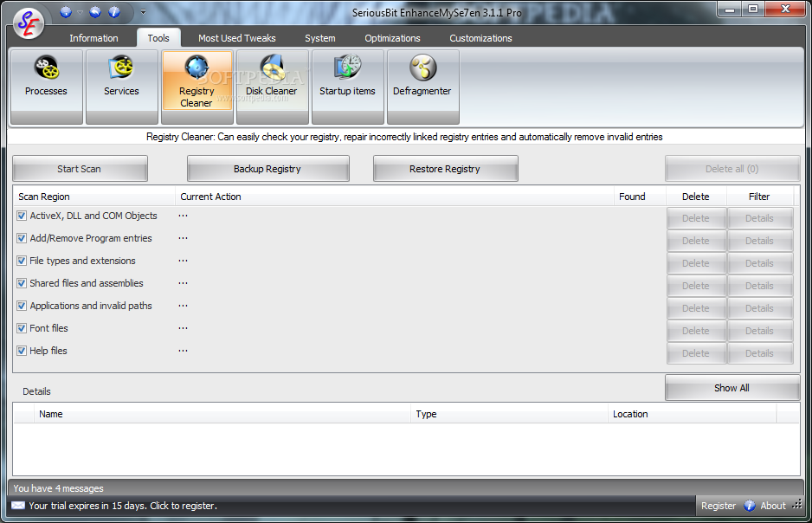Click the Current Action column header
Viewport: 812px width, 523px height.
(x=395, y=197)
